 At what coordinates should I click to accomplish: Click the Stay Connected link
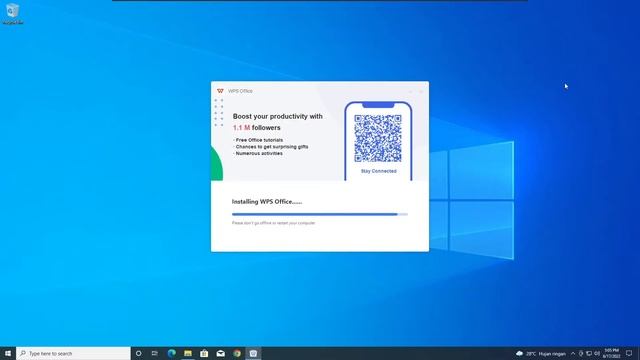(379, 171)
